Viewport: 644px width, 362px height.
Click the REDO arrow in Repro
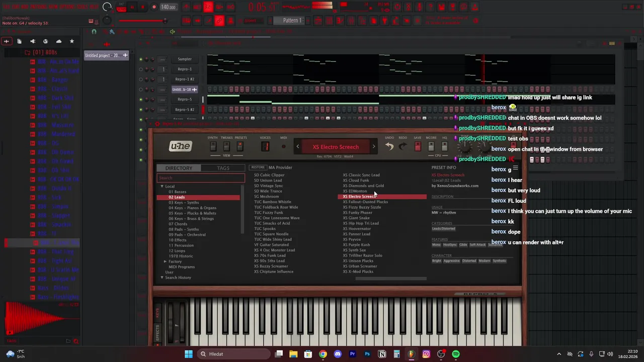point(403,146)
